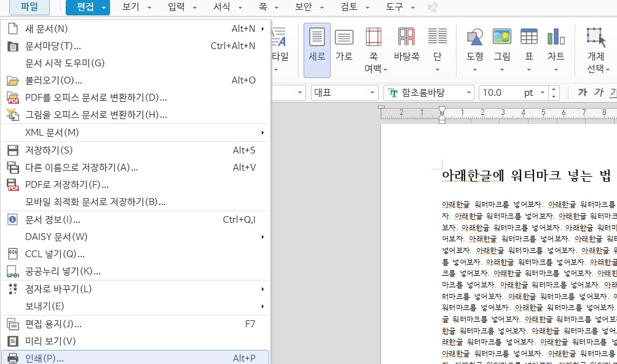
Task: Select 그림을 오피스 문서로 변환하기(H)
Action: coord(135,115)
